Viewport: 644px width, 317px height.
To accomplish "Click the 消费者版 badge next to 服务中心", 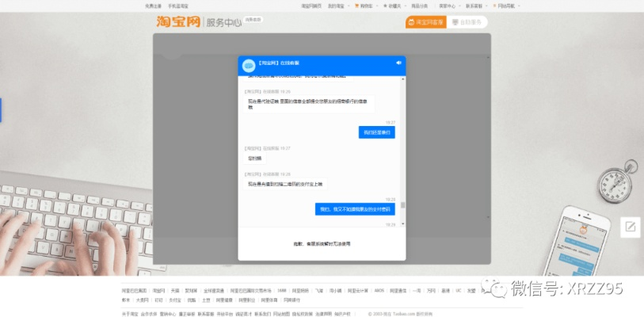I will click(x=253, y=19).
